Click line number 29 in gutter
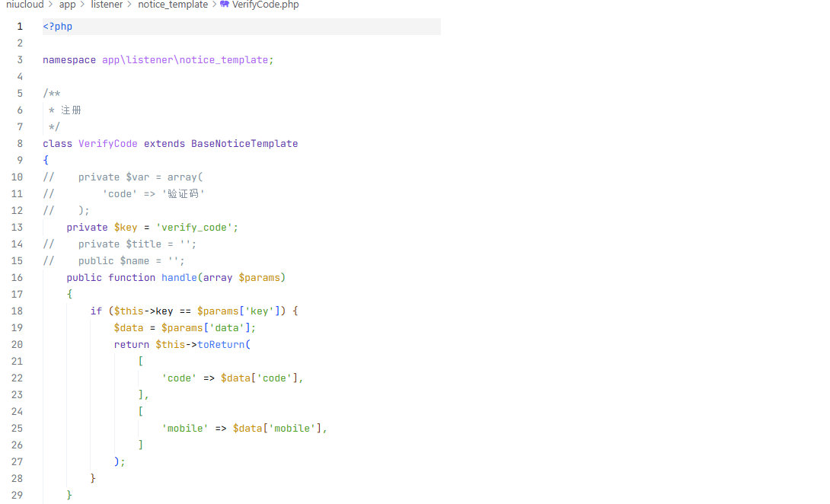830x504 pixels. pyautogui.click(x=17, y=495)
